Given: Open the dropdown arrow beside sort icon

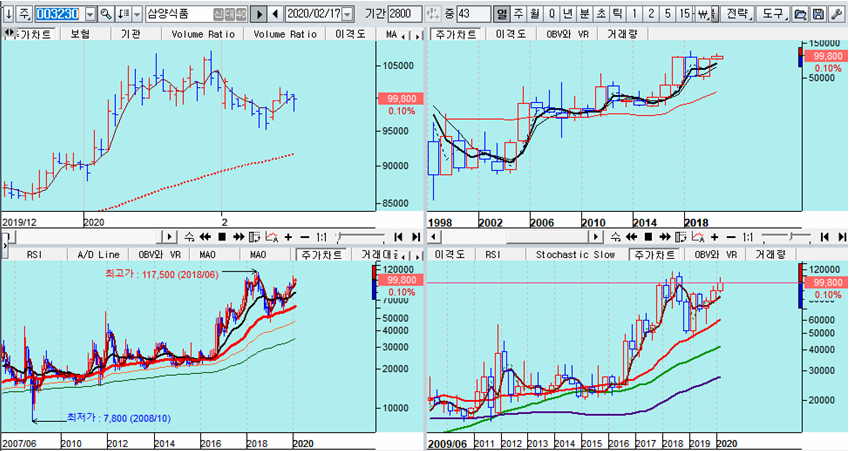Looking at the screenshot, I should pyautogui.click(x=137, y=14).
